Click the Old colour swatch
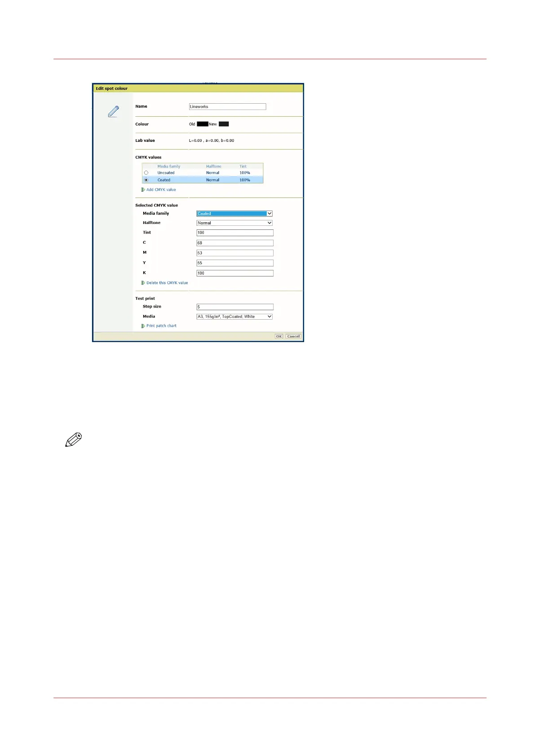 click(x=203, y=124)
